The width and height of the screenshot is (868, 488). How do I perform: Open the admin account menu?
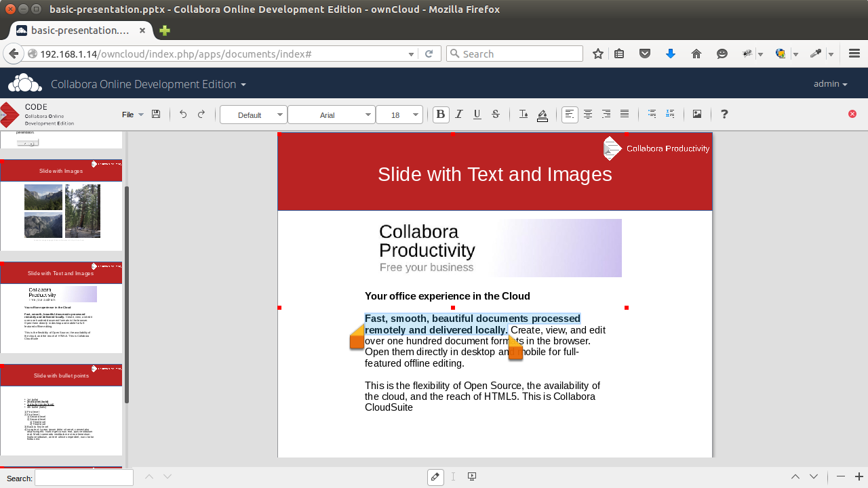coord(830,83)
